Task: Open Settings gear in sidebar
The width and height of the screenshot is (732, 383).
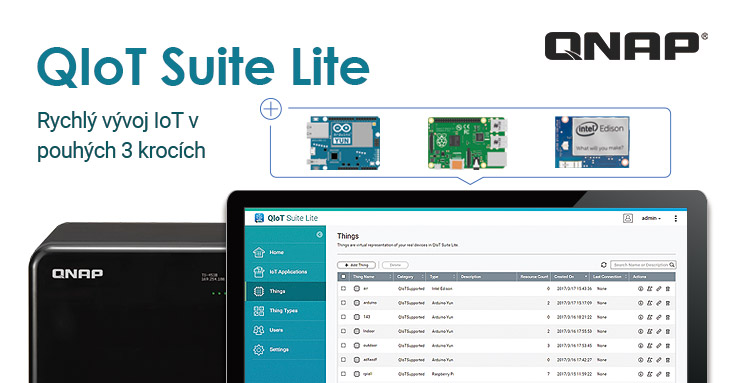Action: click(285, 349)
